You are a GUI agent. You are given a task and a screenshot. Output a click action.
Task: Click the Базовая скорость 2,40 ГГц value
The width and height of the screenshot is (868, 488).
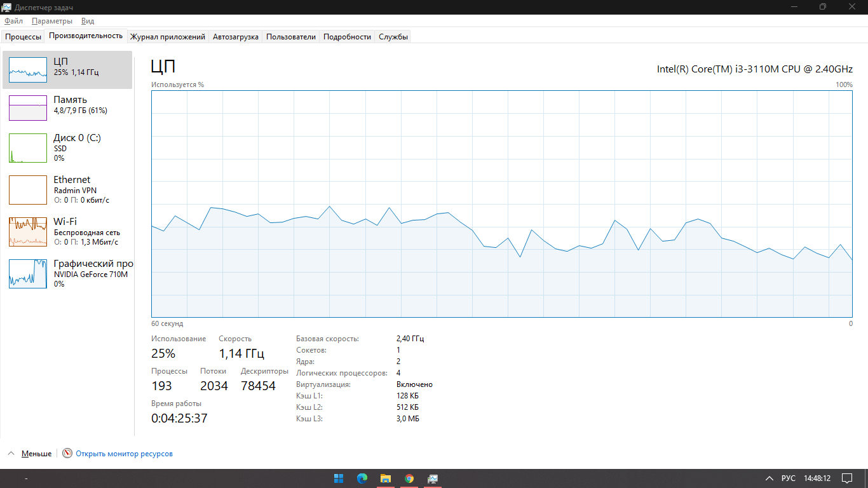click(410, 339)
